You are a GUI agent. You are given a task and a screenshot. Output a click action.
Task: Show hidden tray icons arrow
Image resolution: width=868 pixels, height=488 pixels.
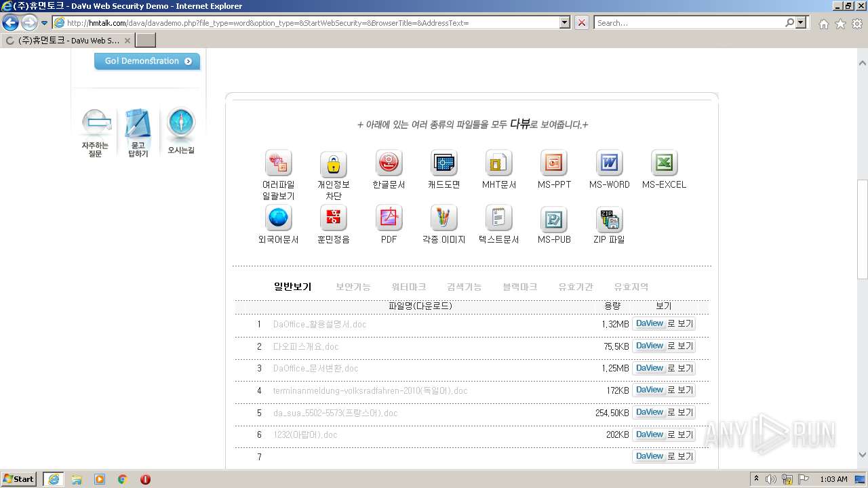pos(756,479)
